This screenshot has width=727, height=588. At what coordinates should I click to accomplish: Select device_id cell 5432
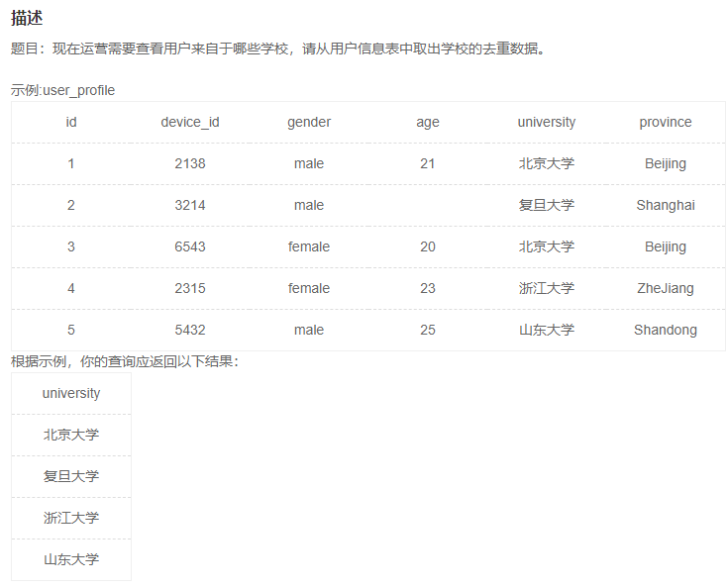coord(190,330)
